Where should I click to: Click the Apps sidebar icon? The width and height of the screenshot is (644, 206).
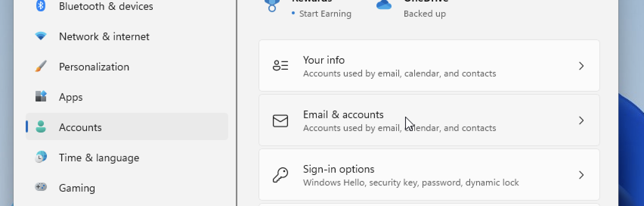(41, 97)
